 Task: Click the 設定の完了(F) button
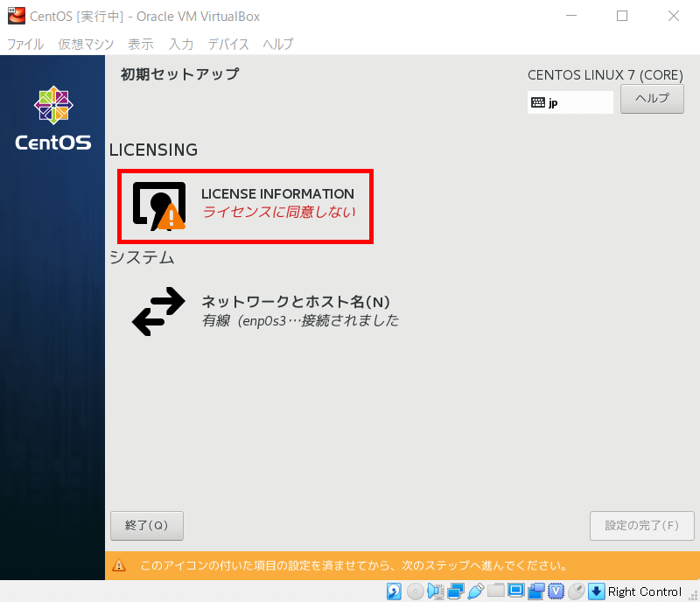pyautogui.click(x=641, y=526)
